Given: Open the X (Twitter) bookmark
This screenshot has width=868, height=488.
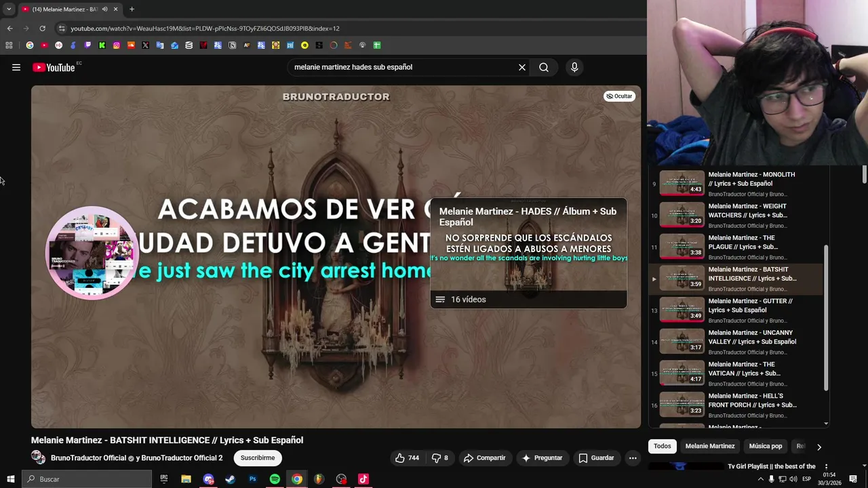Looking at the screenshot, I should pos(145,45).
